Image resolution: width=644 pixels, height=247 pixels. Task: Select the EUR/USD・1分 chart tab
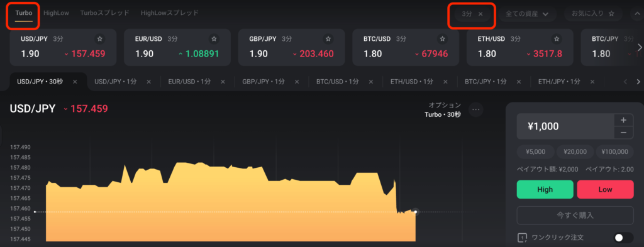189,82
